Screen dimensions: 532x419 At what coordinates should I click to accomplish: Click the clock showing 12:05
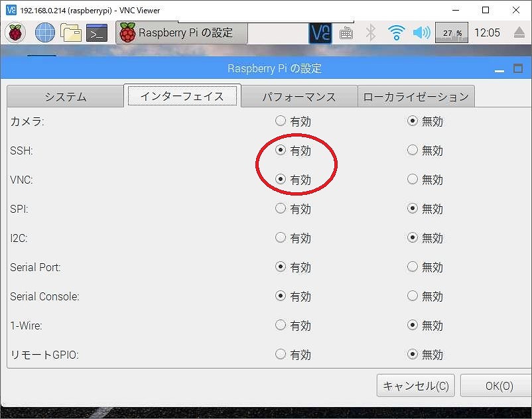click(x=487, y=33)
